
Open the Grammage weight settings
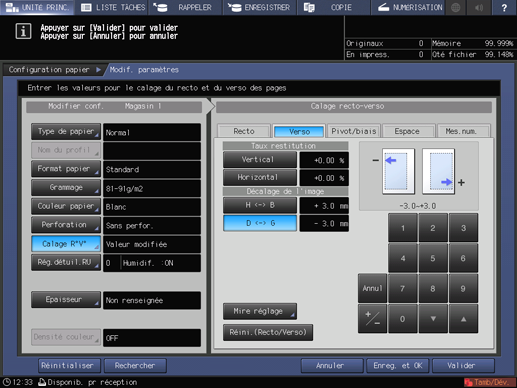(66, 188)
